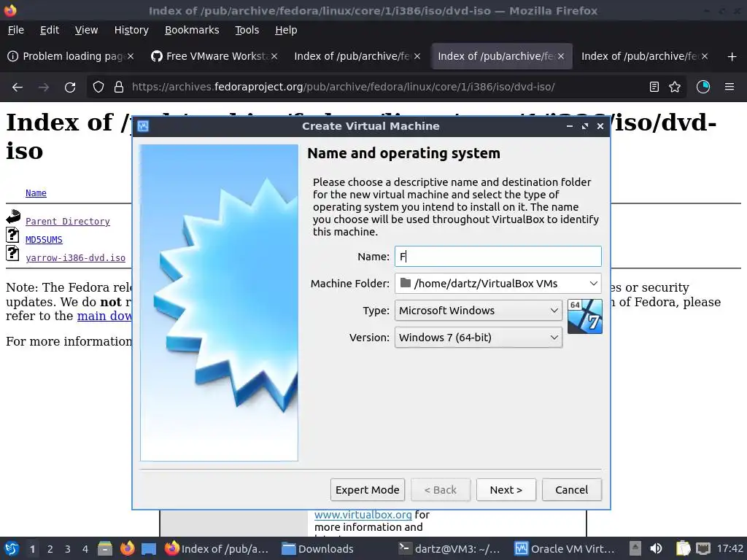The image size is (747, 560).
Task: Switch to virtual desktop 4
Action: pyautogui.click(x=85, y=549)
